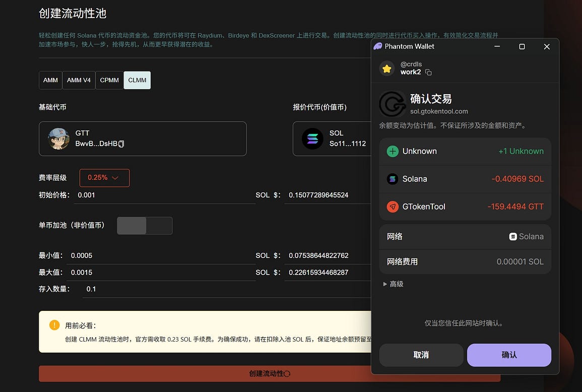
Task: Select the AMM V4 tab
Action: tap(79, 80)
